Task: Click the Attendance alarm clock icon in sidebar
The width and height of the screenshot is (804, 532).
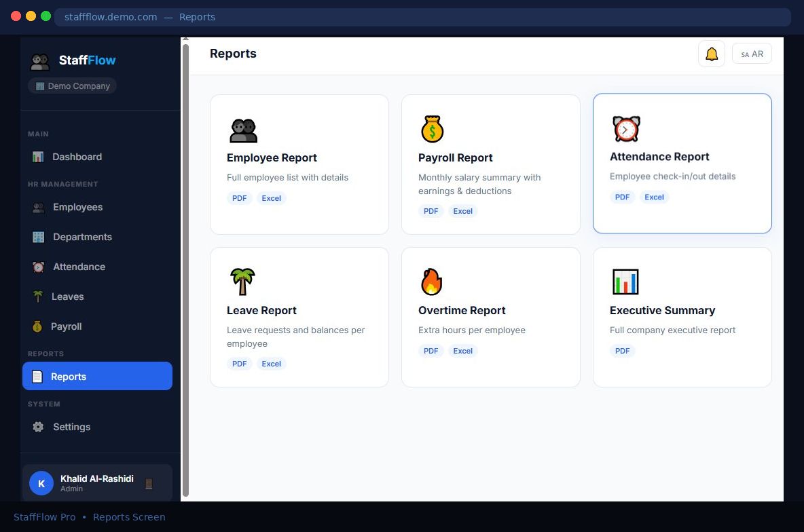Action: click(39, 267)
